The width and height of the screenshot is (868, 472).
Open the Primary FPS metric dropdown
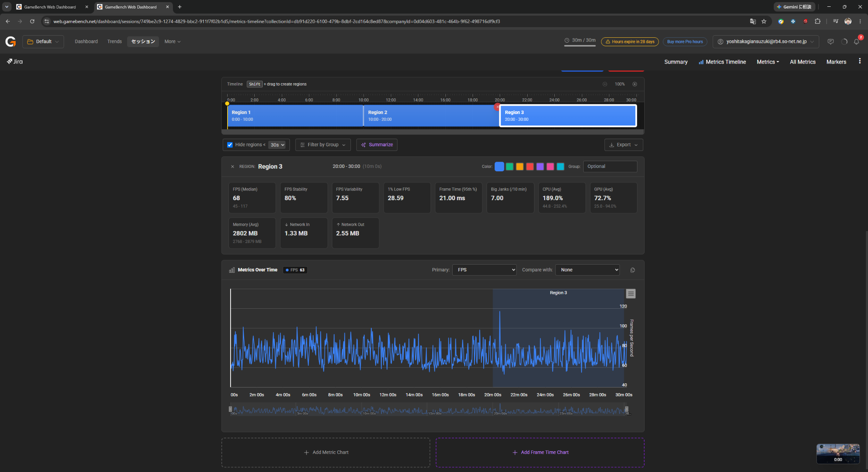coord(484,270)
